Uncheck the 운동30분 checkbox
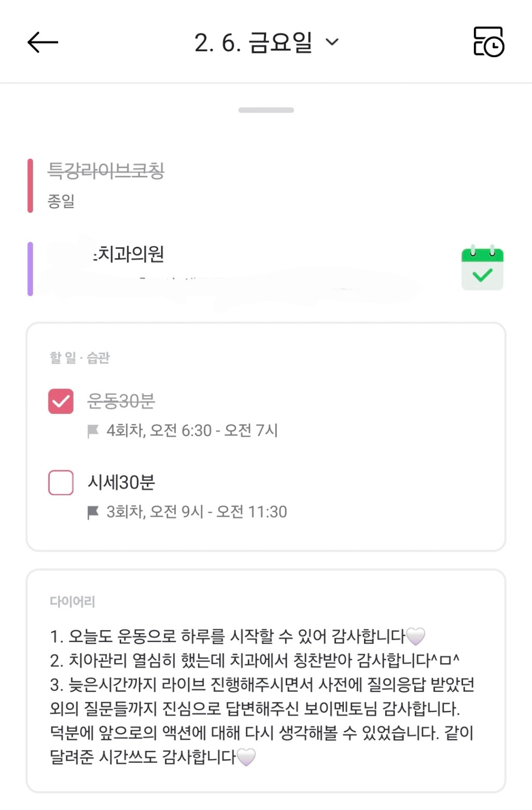532x810 pixels. [61, 401]
